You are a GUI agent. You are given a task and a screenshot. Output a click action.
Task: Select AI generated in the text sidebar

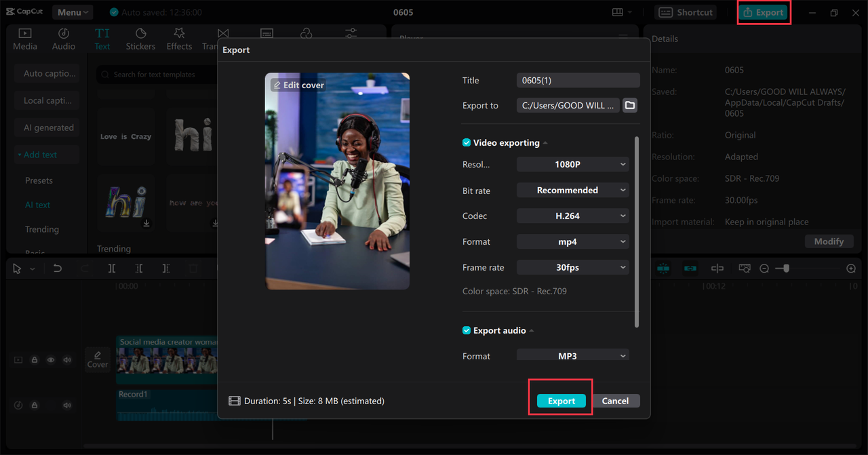47,127
